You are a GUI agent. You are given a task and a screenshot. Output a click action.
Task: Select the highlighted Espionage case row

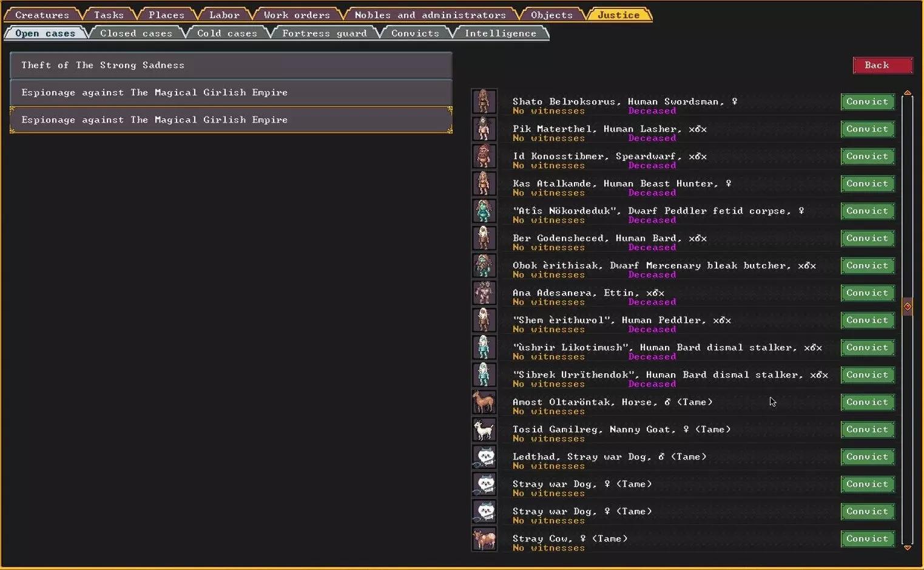231,120
